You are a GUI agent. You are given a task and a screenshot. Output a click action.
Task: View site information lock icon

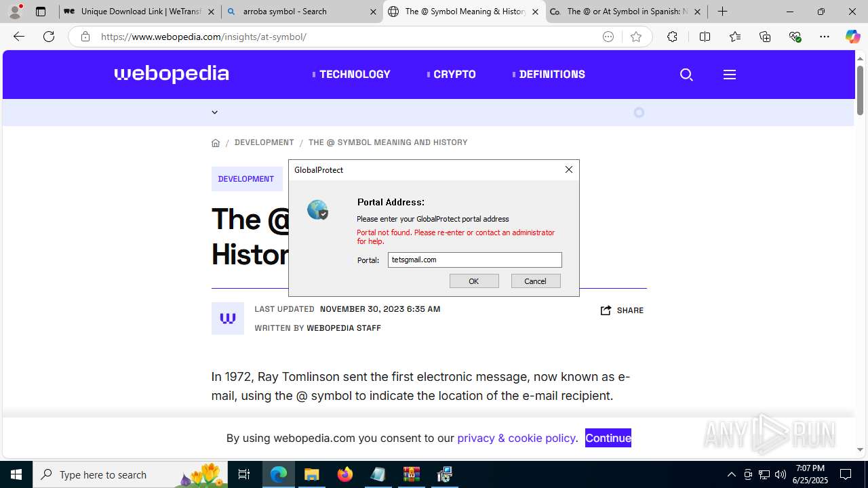85,37
